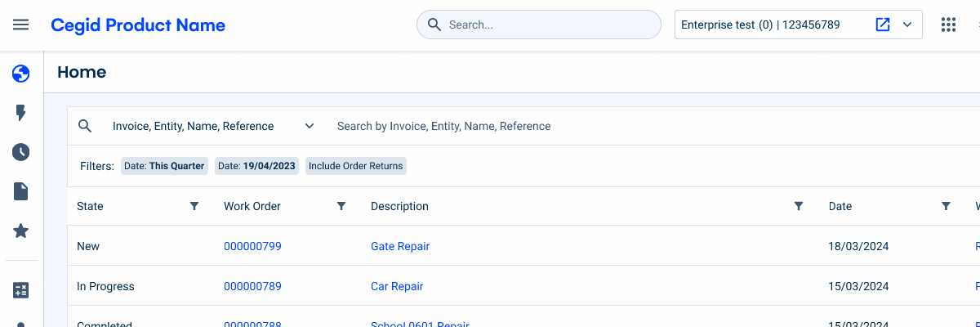Click the globe icon in sidebar

point(21,74)
